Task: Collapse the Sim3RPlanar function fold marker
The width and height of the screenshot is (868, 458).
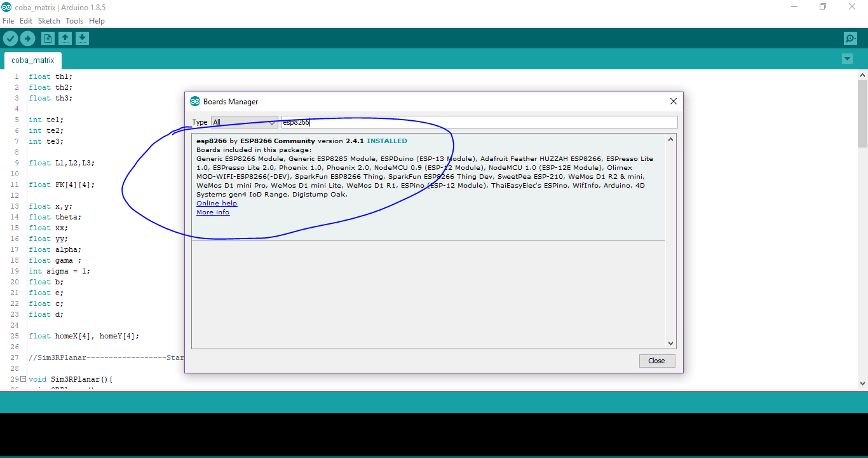Action: click(23, 379)
